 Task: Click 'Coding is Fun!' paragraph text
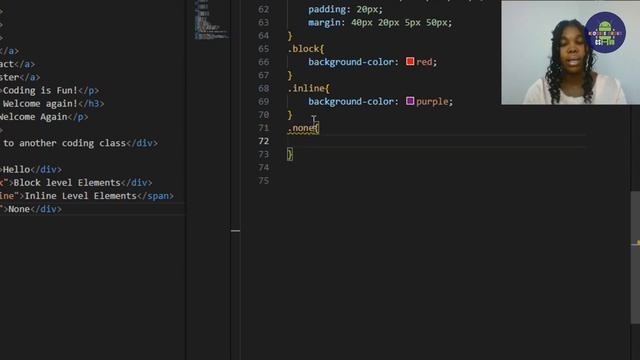pos(40,90)
